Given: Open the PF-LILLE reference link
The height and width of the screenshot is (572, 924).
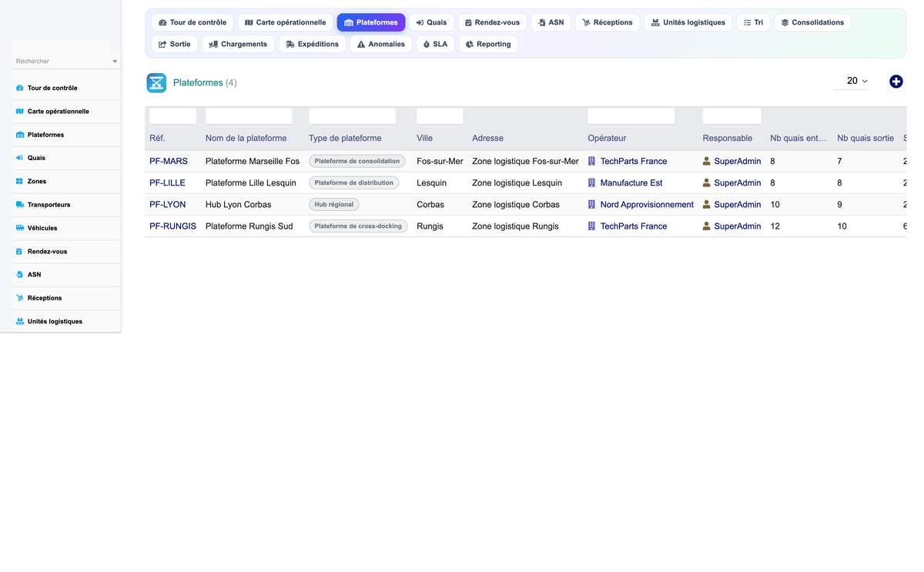Looking at the screenshot, I should (167, 183).
